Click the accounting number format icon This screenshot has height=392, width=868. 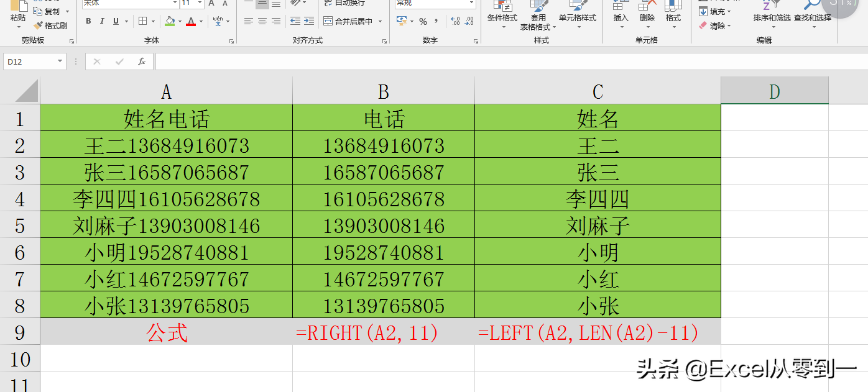pos(402,21)
